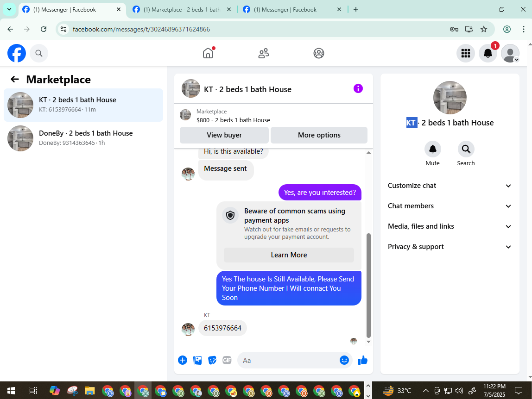Expand Customize chat section
Viewport: 532px width, 399px height.
(450, 186)
